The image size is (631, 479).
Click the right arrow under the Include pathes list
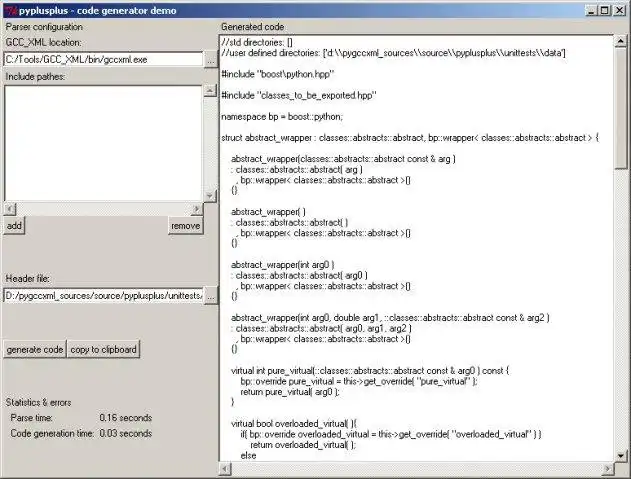(196, 209)
